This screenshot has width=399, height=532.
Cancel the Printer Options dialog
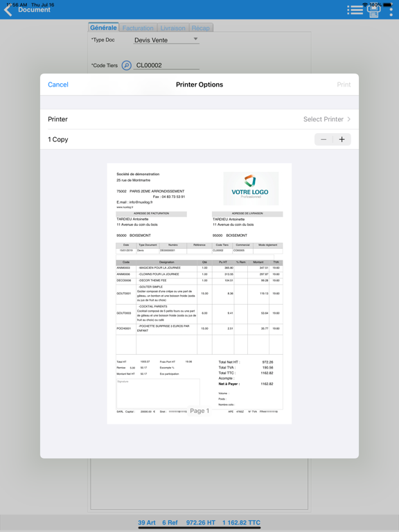58,85
